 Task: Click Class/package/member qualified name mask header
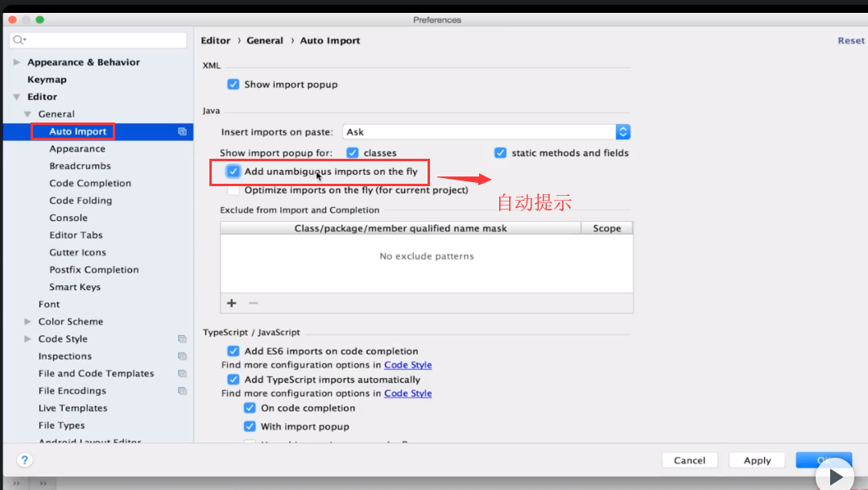click(x=401, y=228)
